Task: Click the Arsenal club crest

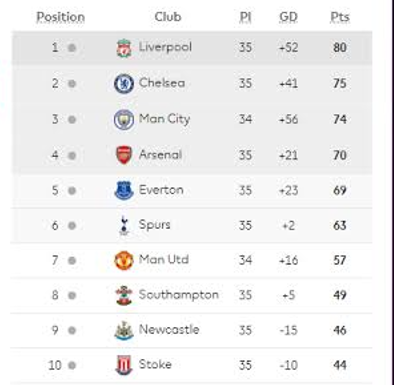Action: click(124, 155)
